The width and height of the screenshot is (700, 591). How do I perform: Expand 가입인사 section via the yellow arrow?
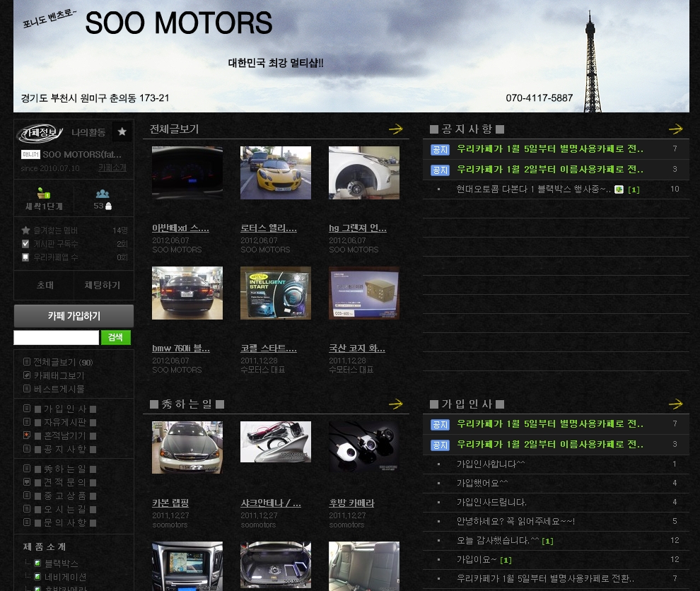pyautogui.click(x=675, y=404)
